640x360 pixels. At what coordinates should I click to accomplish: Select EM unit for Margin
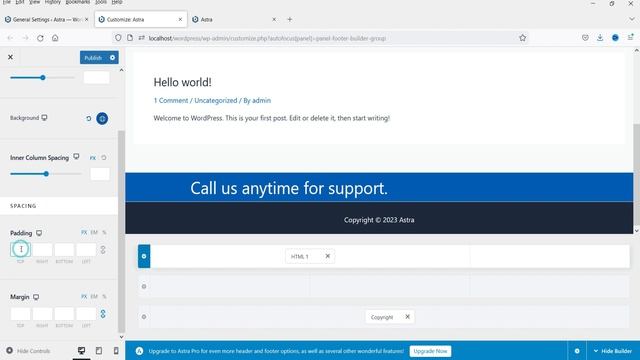(94, 296)
